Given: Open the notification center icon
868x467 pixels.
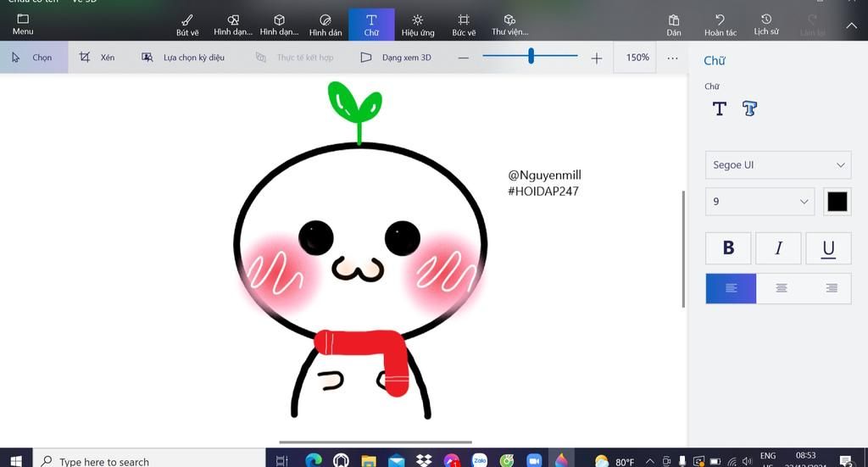Looking at the screenshot, I should coord(846,460).
